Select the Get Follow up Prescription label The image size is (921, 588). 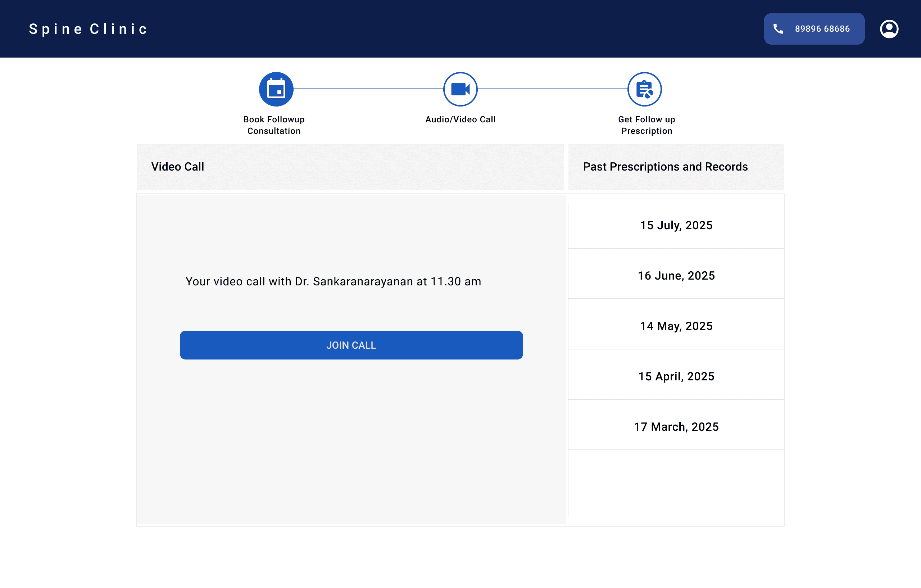tap(646, 125)
